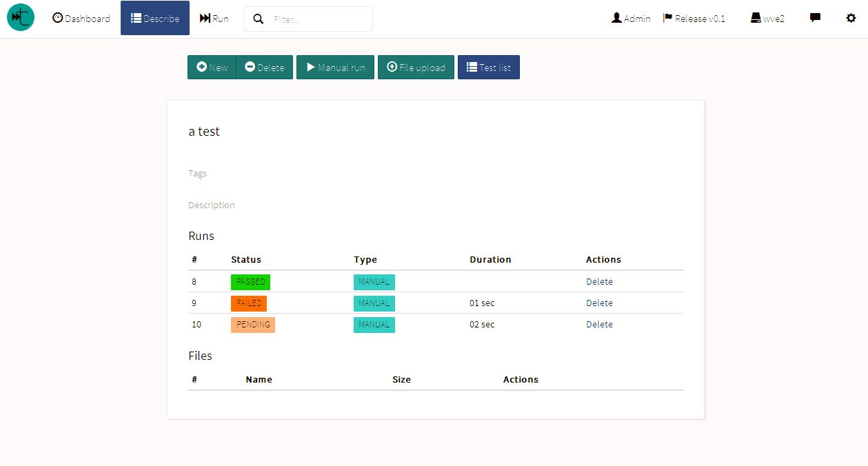Delete the failed run 9
The image size is (868, 466).
(599, 303)
